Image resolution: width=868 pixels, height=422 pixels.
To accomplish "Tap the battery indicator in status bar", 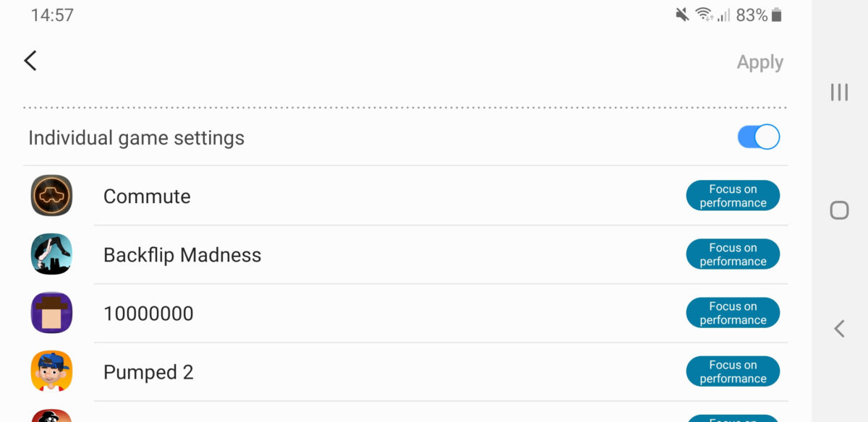I will pyautogui.click(x=777, y=15).
